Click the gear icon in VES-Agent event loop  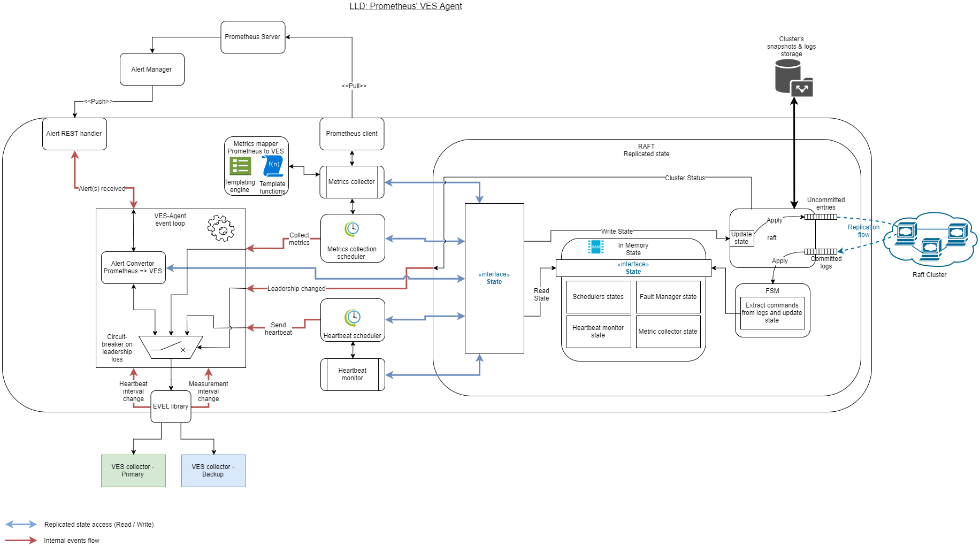221,228
